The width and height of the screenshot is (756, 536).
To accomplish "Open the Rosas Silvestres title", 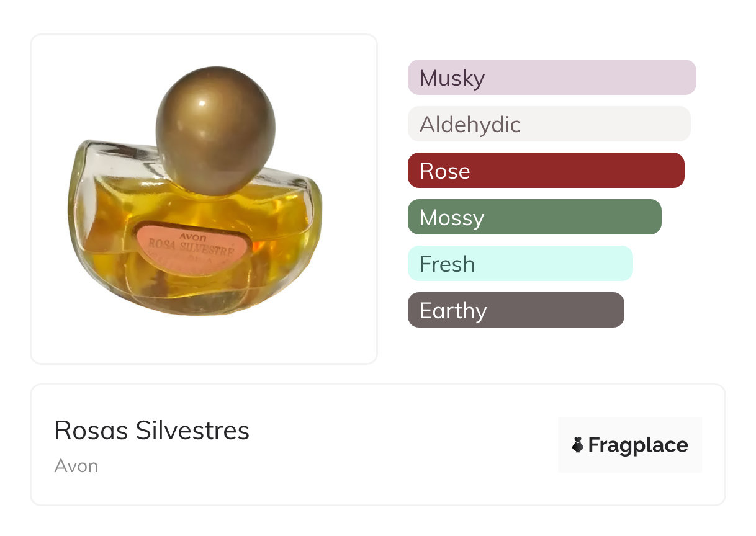I will click(152, 431).
